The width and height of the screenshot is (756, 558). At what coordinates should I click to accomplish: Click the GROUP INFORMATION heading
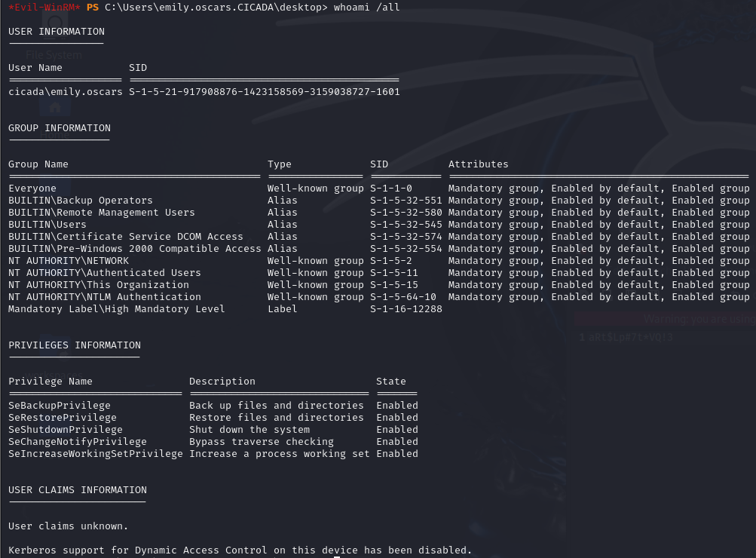click(60, 128)
